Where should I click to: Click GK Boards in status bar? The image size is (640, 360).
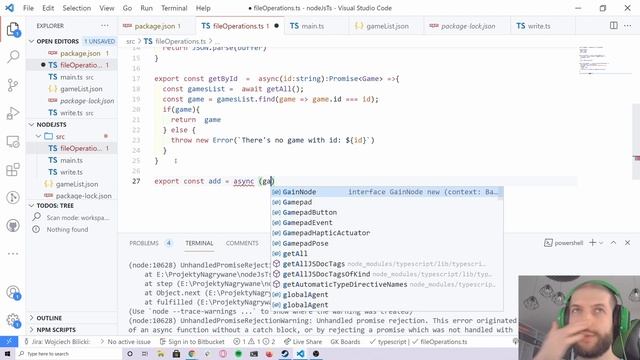pos(345,342)
